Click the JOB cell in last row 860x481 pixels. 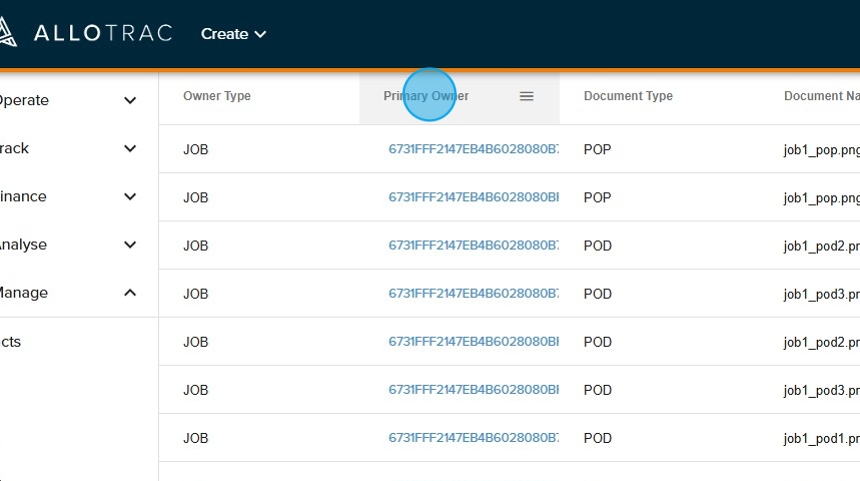(x=196, y=438)
